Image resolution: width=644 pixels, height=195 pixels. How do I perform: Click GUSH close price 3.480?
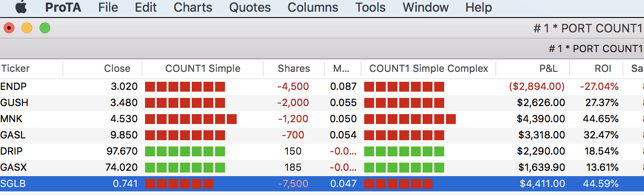click(124, 102)
